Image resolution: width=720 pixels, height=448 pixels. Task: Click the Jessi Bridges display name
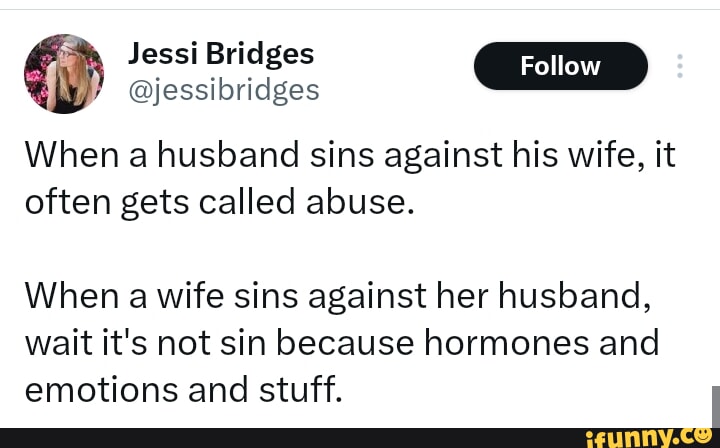click(221, 53)
